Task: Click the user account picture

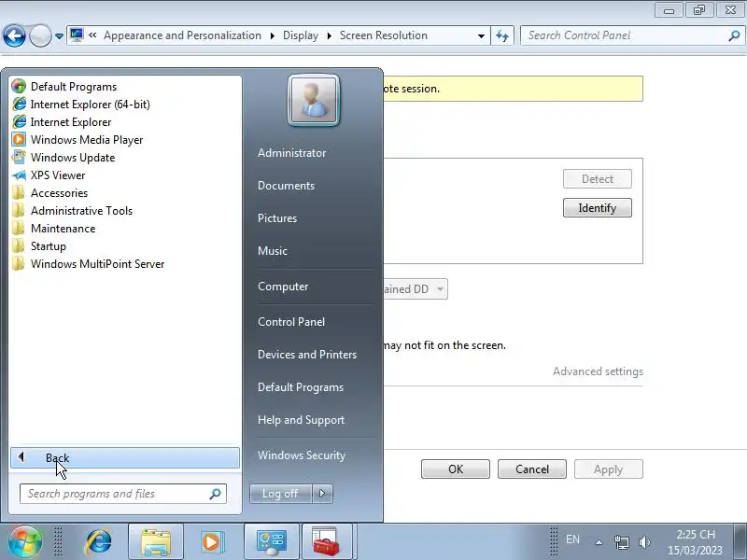Action: click(314, 100)
